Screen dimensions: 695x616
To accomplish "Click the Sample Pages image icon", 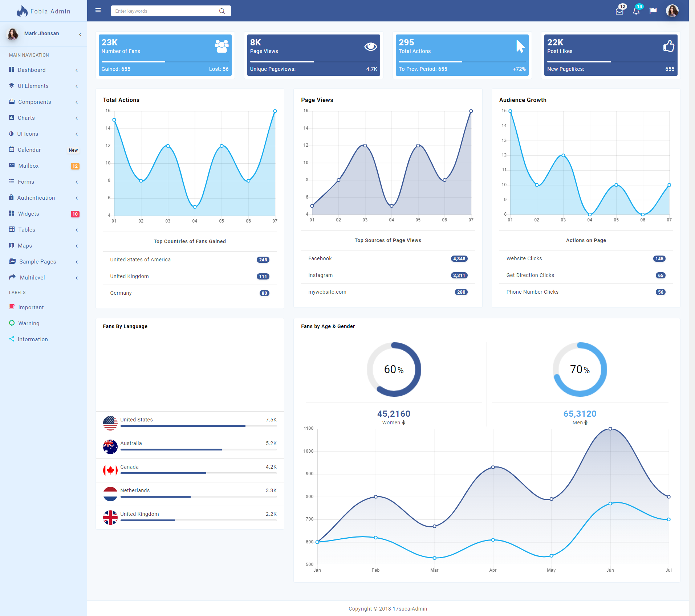I will tap(12, 261).
